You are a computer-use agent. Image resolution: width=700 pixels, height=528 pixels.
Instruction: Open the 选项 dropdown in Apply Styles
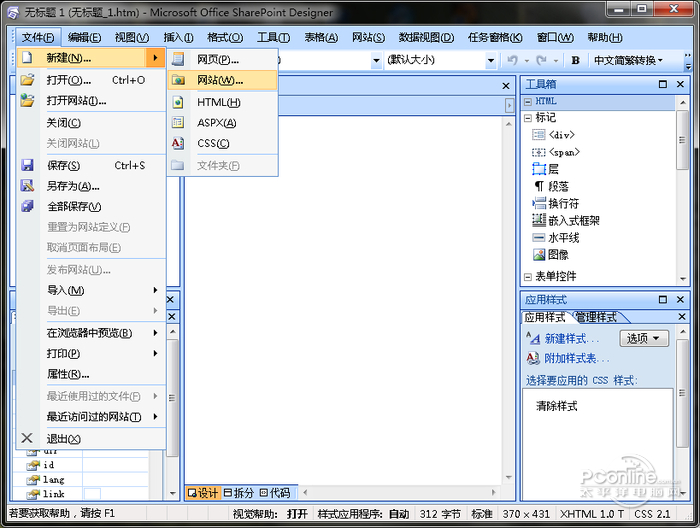(x=644, y=338)
